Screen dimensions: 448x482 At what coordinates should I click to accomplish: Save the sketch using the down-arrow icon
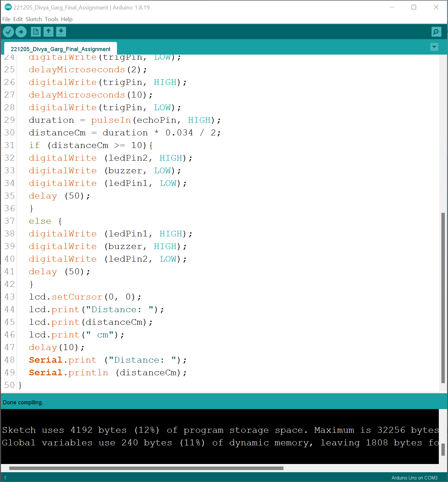point(61,32)
